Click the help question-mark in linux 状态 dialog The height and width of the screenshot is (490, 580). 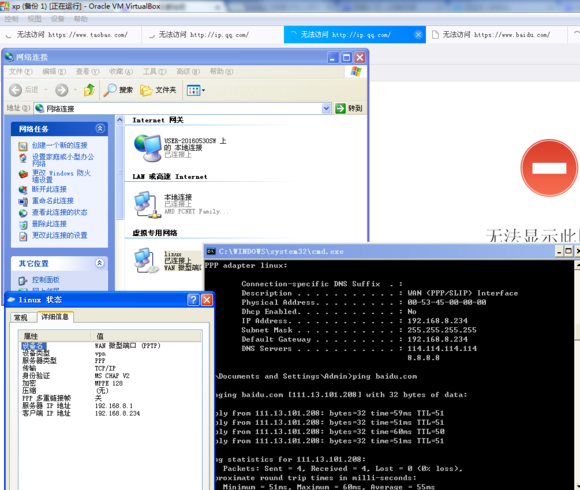coord(193,300)
